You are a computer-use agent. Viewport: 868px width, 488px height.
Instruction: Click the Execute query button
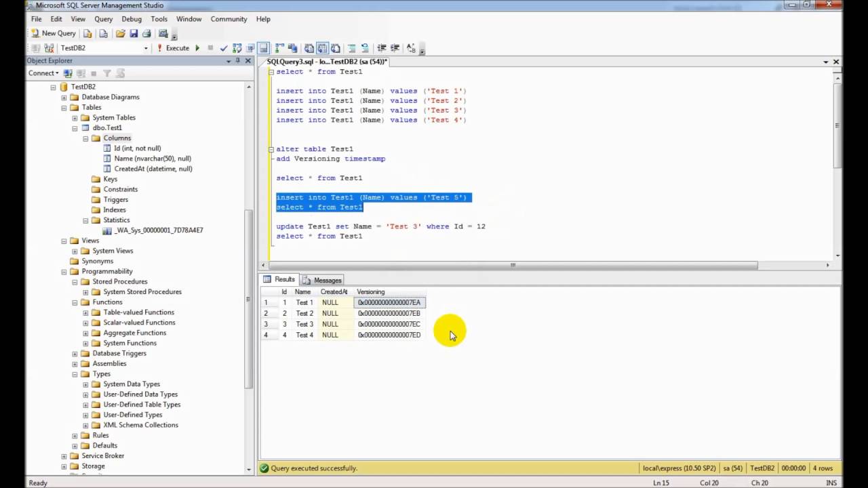173,48
